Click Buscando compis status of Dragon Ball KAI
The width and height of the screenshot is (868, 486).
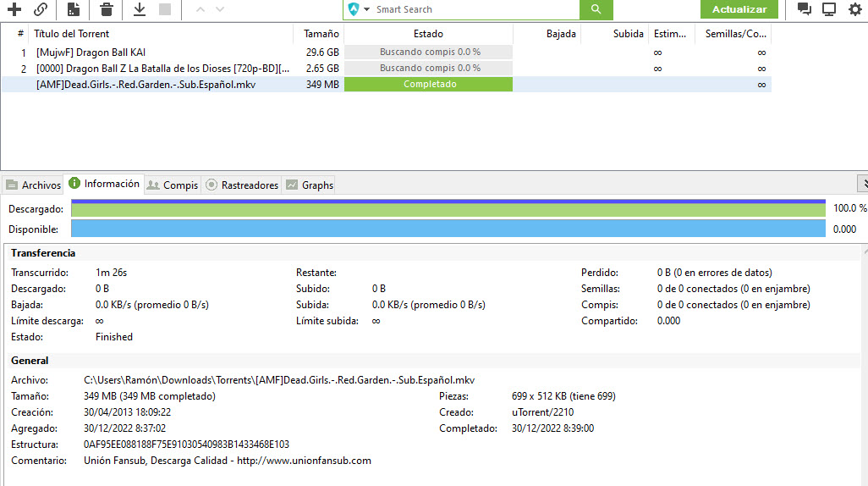coord(428,52)
